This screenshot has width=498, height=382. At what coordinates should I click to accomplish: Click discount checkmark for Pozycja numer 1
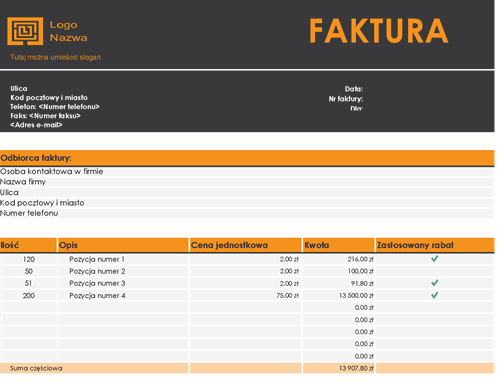coord(435,259)
